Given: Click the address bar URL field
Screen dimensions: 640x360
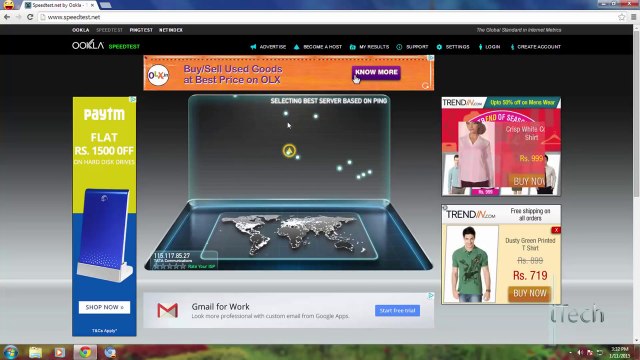Looking at the screenshot, I should (328, 17).
